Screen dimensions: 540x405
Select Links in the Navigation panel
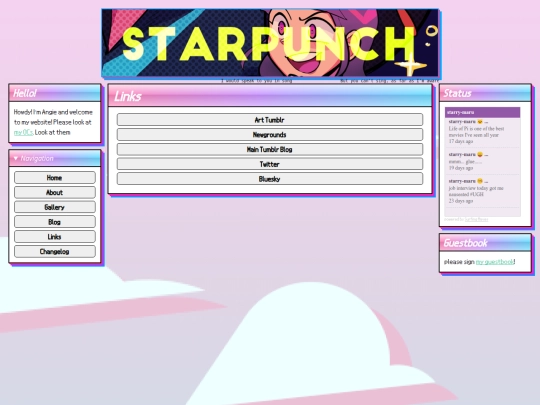[55, 237]
